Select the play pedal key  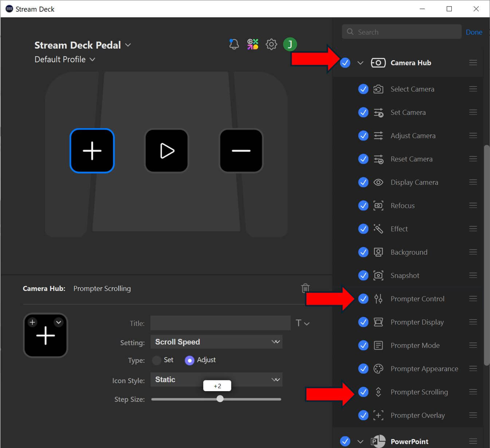pos(167,151)
